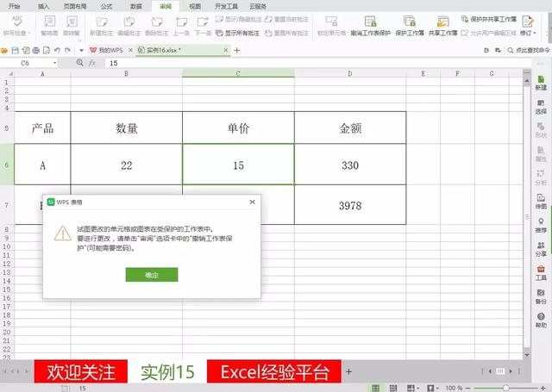Click the redo arrow icon
This screenshot has height=392, width=552.
[x=67, y=51]
